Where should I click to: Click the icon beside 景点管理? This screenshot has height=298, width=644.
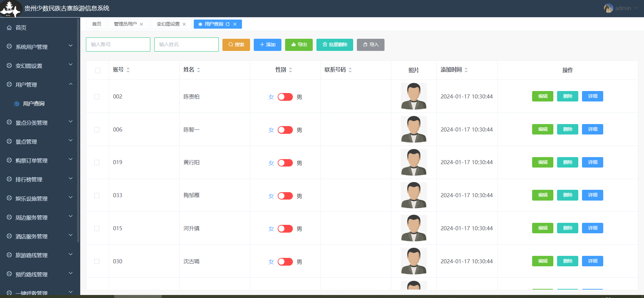pos(9,141)
